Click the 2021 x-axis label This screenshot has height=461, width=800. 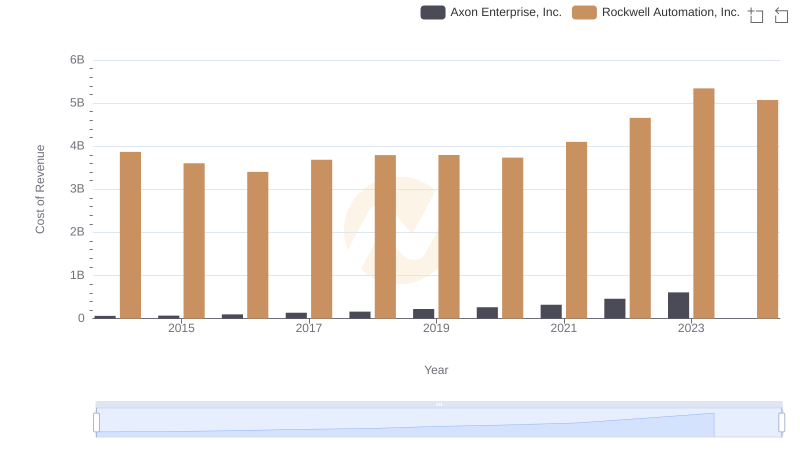tap(564, 328)
